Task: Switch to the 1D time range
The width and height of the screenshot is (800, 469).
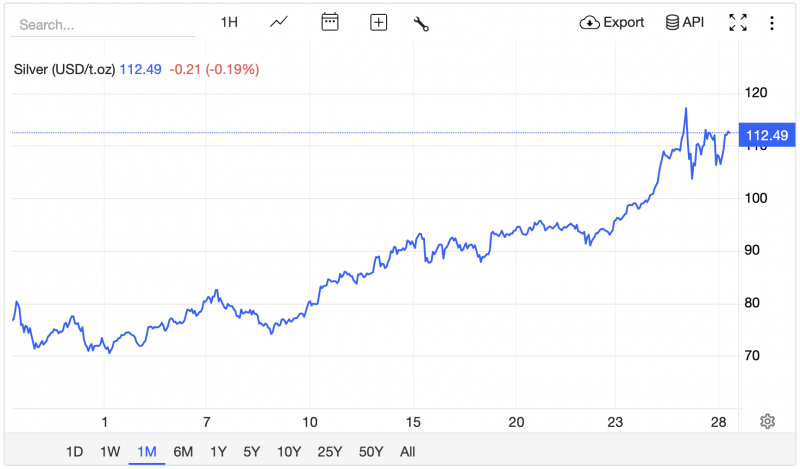Action: [74, 451]
